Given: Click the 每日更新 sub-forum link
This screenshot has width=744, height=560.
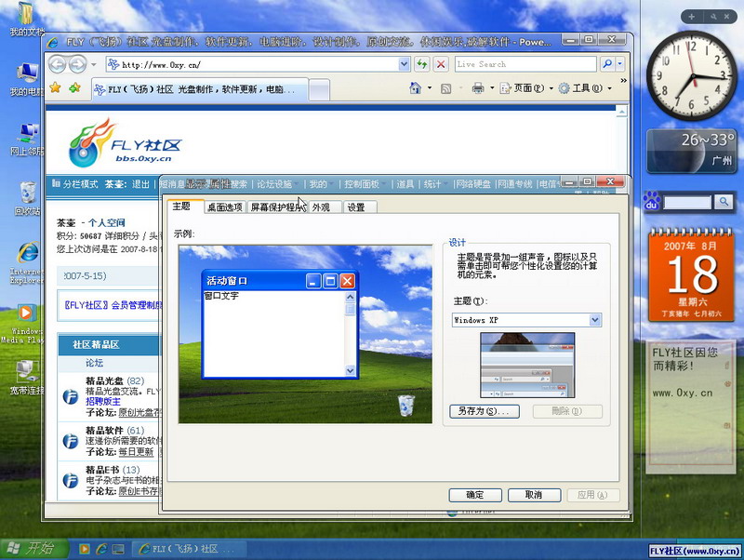Looking at the screenshot, I should click(x=136, y=452).
